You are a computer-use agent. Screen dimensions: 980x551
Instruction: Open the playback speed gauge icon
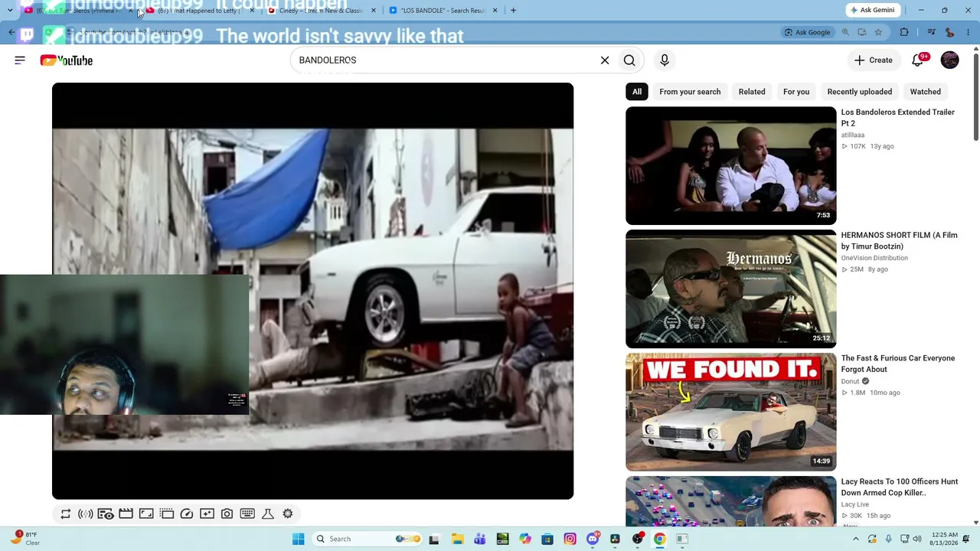click(187, 514)
